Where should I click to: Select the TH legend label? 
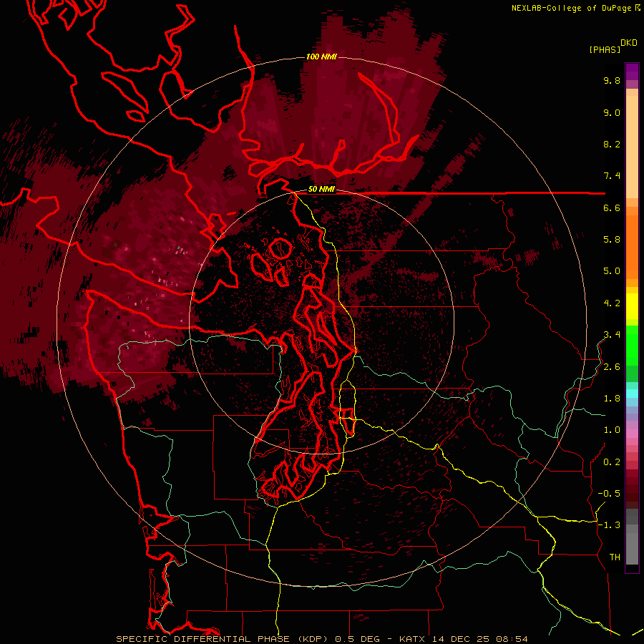pos(615,557)
